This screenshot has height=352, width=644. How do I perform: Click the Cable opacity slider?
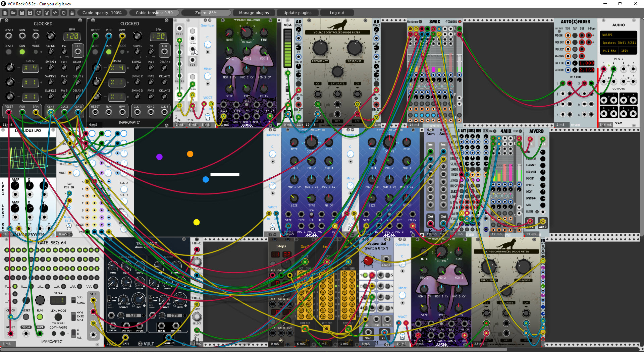(x=102, y=13)
